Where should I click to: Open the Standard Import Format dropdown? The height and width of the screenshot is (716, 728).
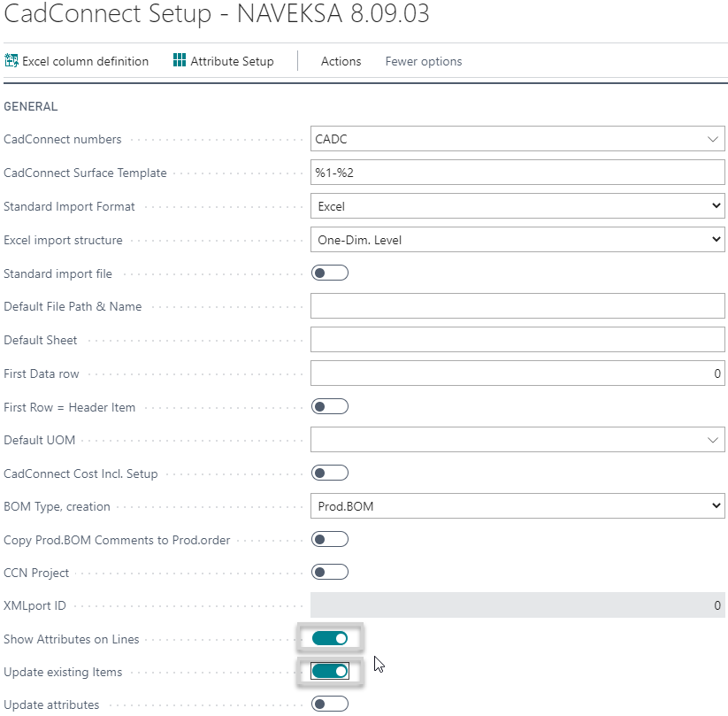coord(716,206)
